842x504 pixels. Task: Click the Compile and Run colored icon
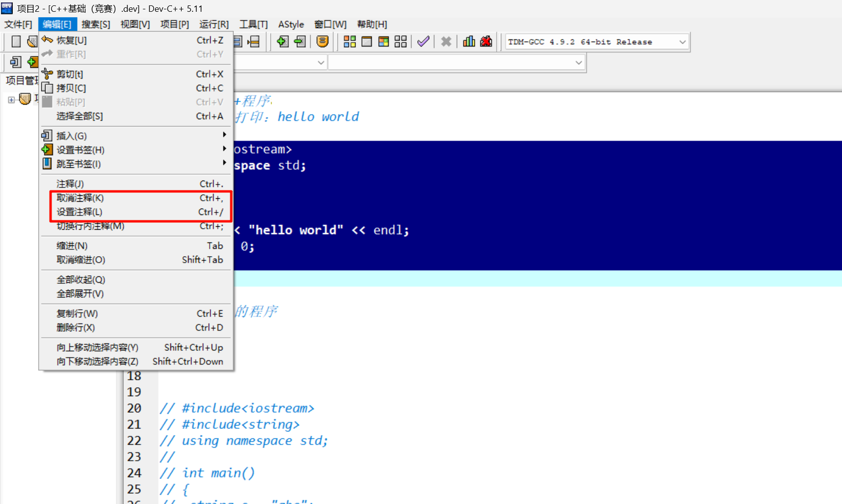383,42
